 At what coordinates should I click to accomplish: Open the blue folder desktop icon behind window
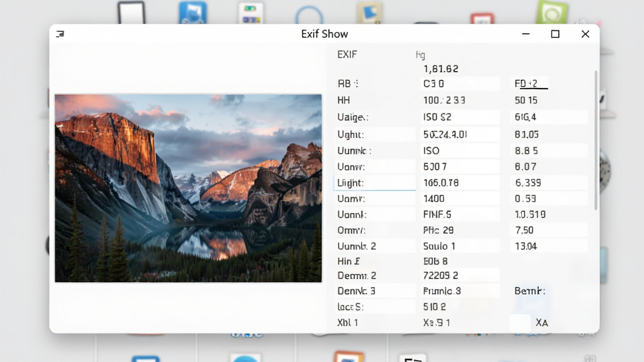192,13
